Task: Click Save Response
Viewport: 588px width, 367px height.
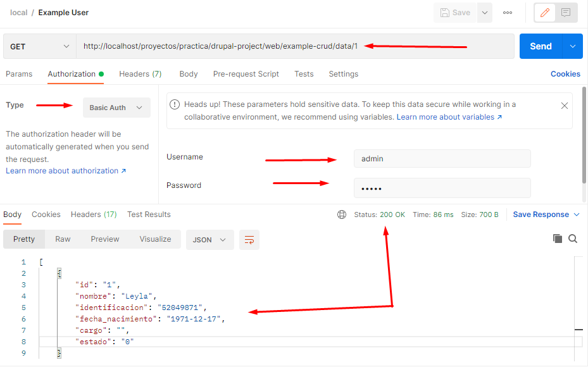Action: [x=541, y=215]
